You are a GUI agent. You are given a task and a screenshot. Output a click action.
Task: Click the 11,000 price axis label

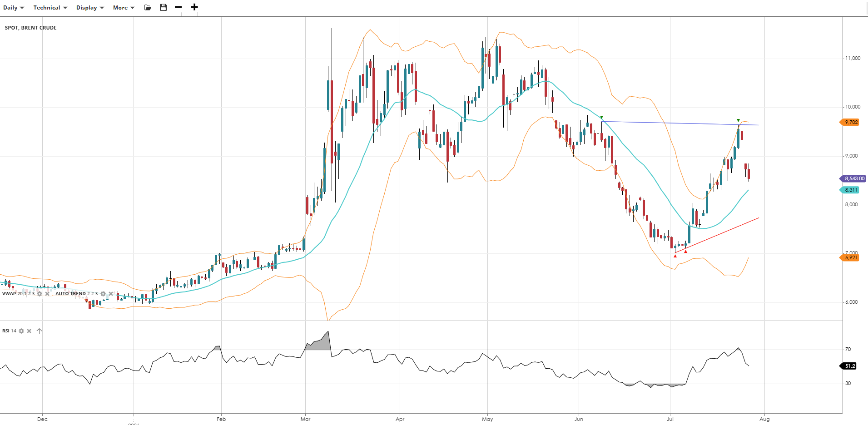click(853, 58)
